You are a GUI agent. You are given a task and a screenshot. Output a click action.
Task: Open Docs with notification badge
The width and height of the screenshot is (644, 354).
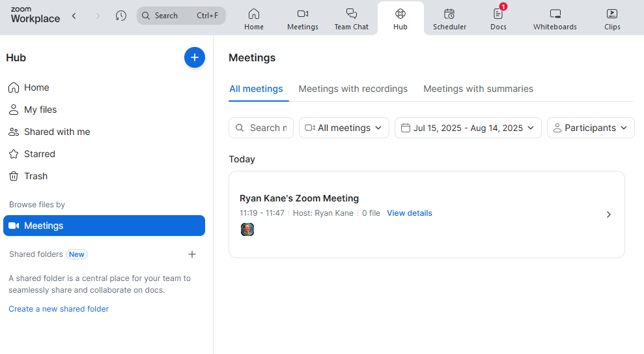498,20
